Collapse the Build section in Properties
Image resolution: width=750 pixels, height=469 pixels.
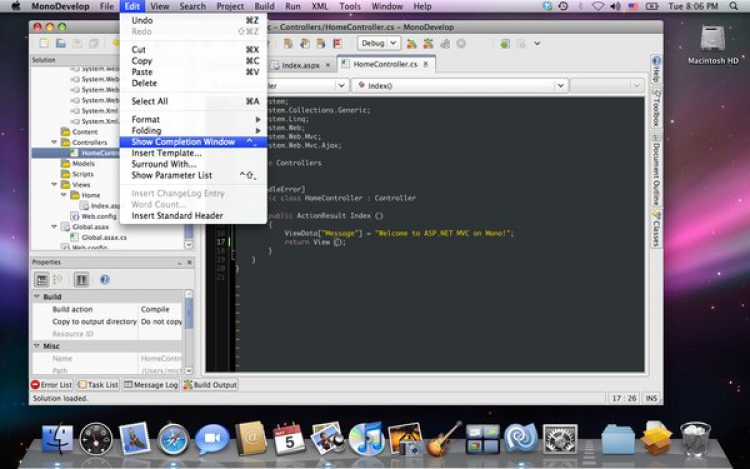click(37, 297)
